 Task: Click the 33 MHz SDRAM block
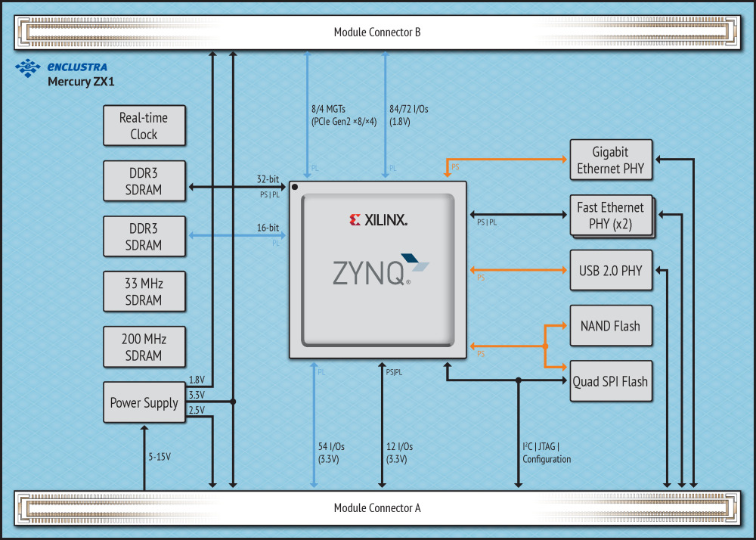(144, 291)
